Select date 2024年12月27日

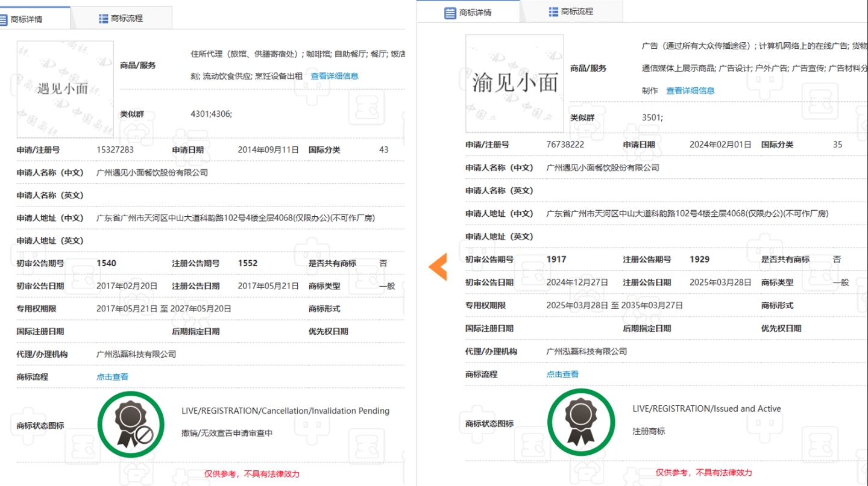pyautogui.click(x=577, y=282)
